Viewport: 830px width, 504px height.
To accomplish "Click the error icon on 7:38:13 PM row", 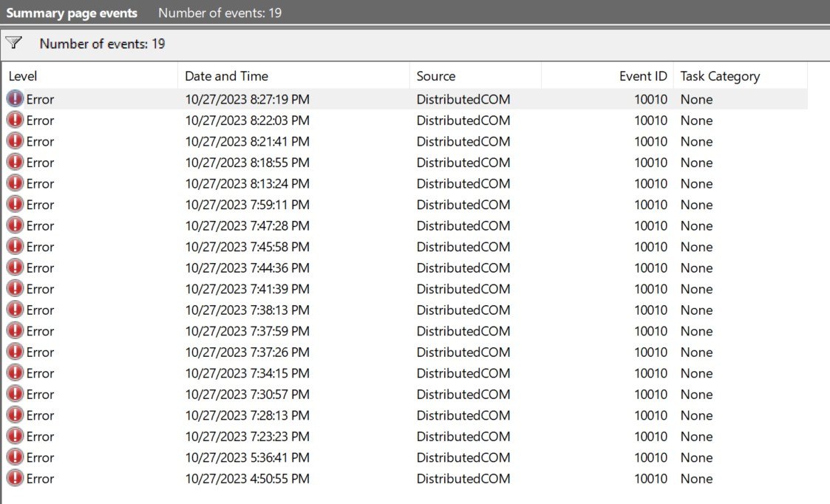I will click(x=15, y=310).
